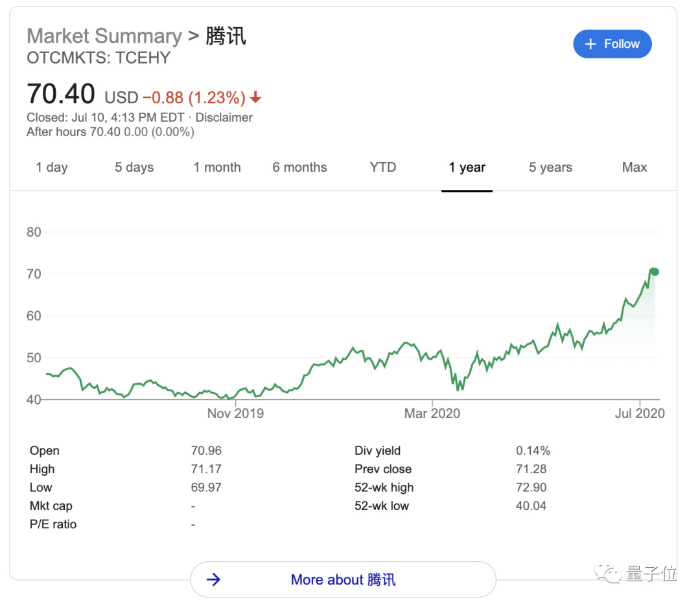Show the 5 years chart
This screenshot has width=700, height=604.
point(550,167)
